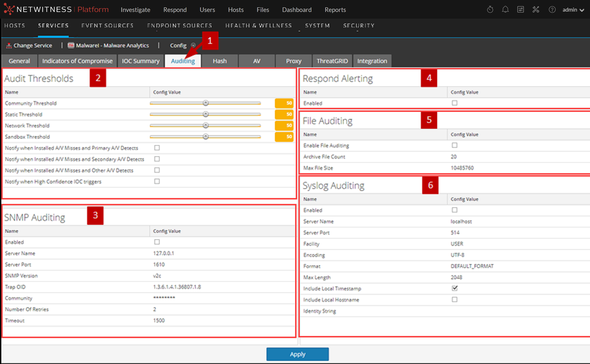Click the NetWitness logo icon
This screenshot has height=364, width=590.
(x=9, y=9)
